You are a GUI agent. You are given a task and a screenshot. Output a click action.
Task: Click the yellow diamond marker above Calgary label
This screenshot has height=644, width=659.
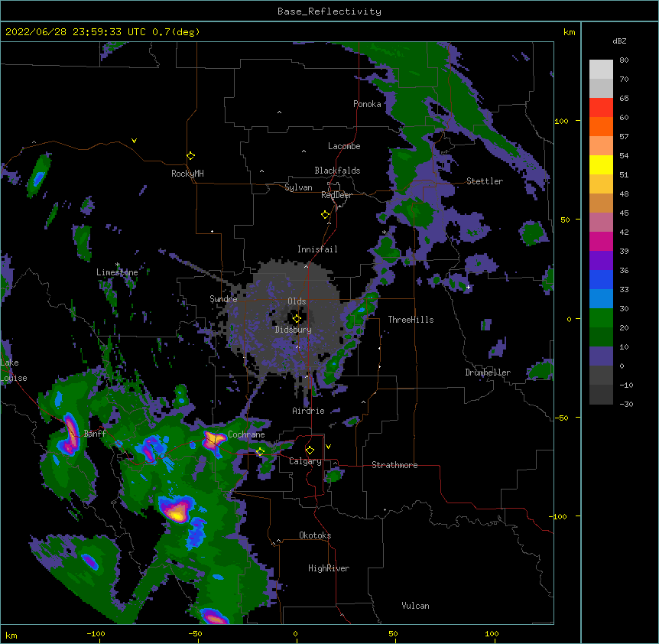[x=310, y=450]
